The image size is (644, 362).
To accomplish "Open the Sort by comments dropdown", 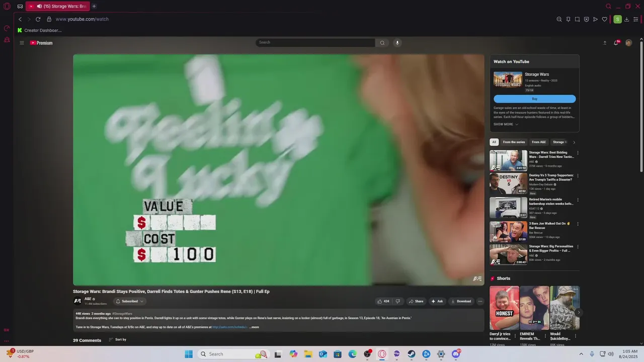I will [x=118, y=340].
